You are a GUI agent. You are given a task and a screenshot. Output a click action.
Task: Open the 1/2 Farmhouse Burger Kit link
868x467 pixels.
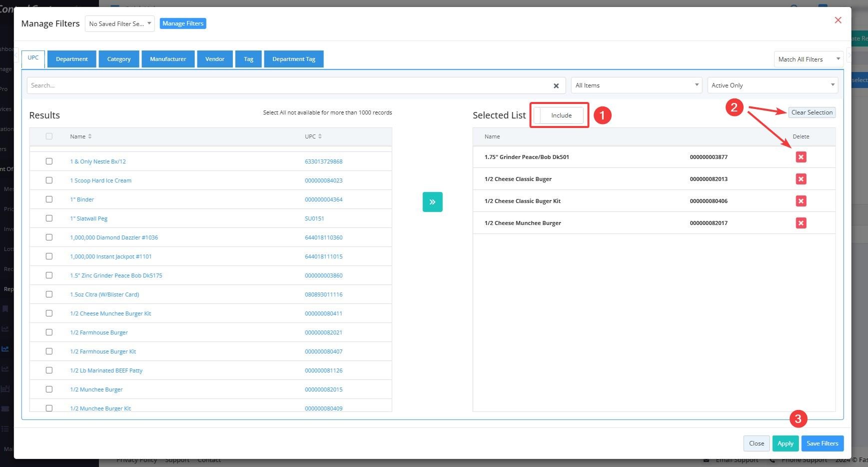click(103, 351)
